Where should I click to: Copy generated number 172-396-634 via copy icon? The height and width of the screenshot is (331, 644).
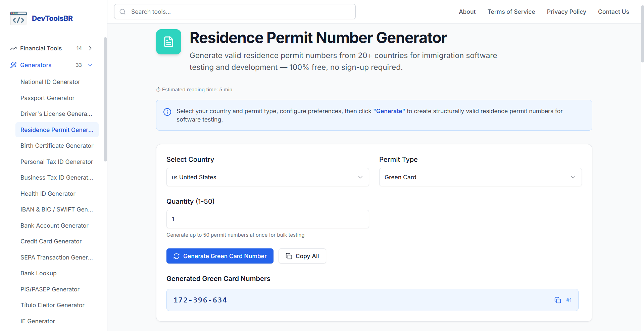click(x=557, y=300)
